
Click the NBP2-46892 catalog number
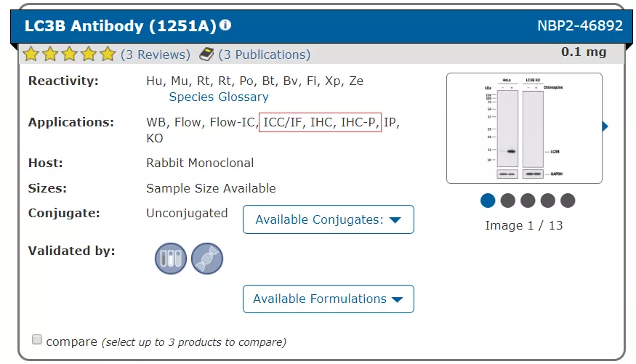click(x=579, y=25)
